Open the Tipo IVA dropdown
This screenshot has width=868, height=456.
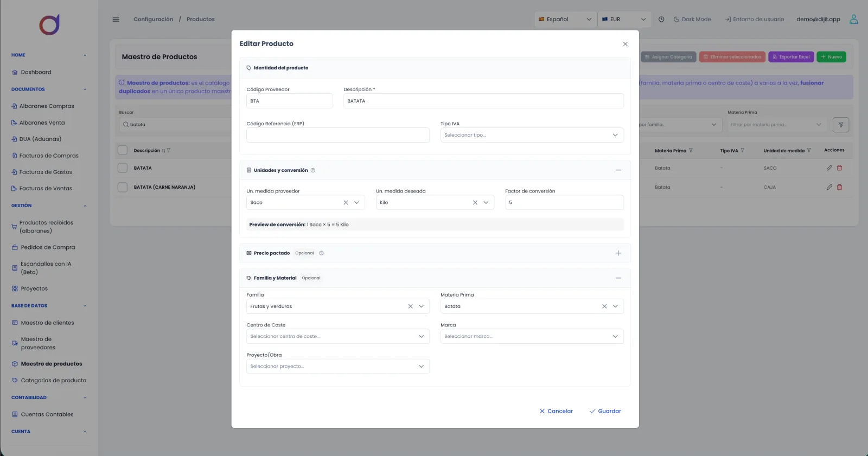tap(532, 135)
